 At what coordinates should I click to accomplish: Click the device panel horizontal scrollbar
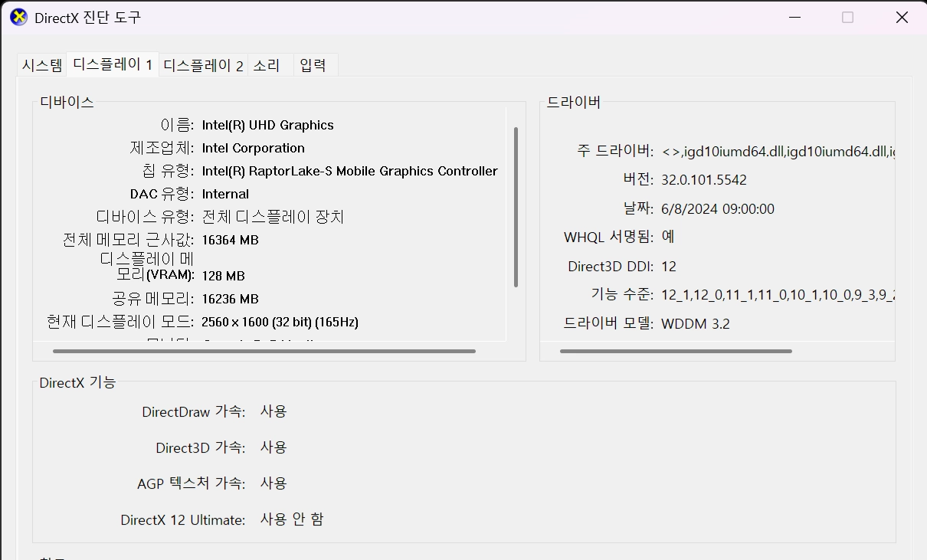pos(264,351)
